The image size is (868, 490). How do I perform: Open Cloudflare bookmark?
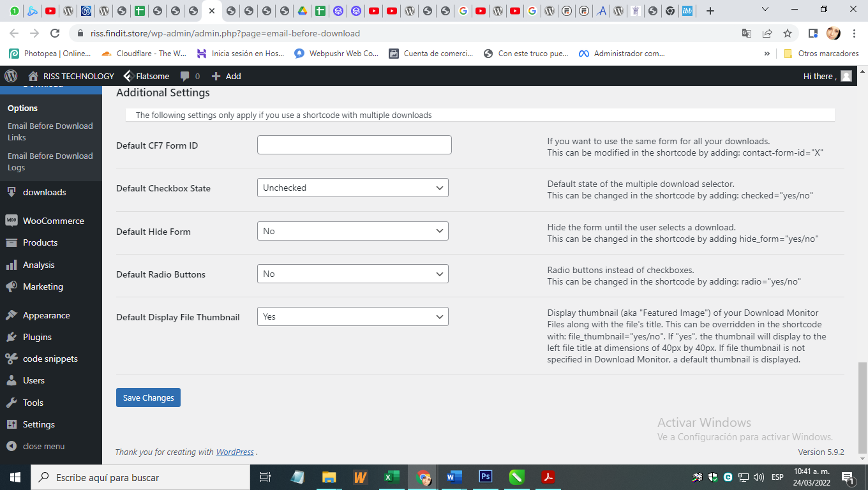click(x=144, y=54)
